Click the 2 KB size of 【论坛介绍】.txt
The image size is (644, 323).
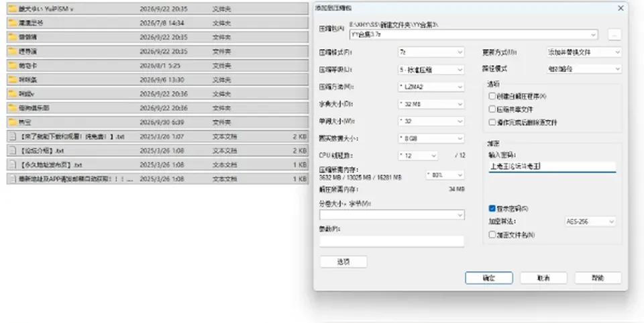coord(300,150)
